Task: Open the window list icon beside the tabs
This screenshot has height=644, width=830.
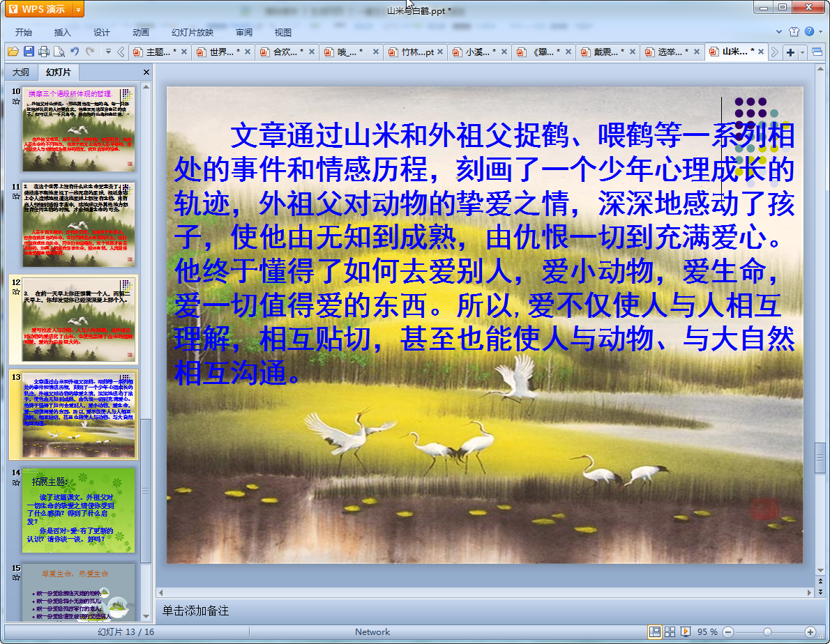Action: (817, 52)
